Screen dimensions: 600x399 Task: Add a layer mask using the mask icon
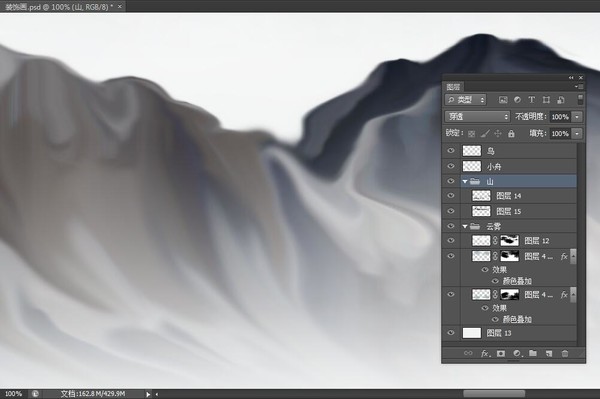(501, 353)
